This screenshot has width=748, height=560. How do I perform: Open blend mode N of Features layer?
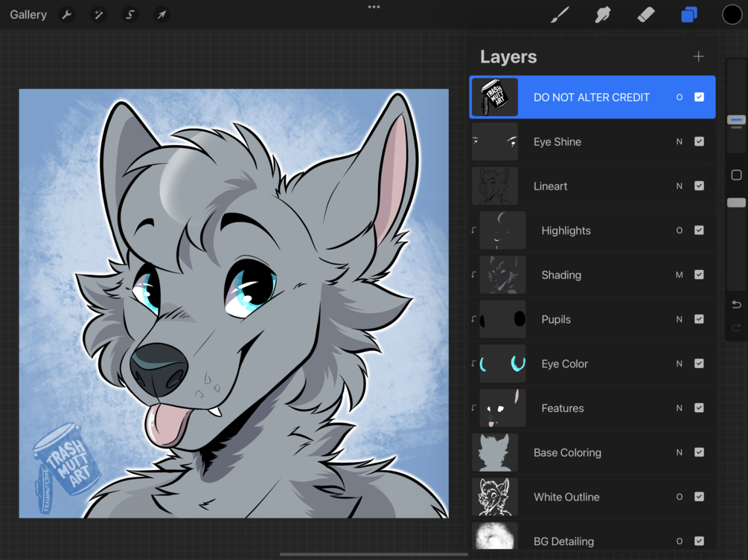point(680,408)
